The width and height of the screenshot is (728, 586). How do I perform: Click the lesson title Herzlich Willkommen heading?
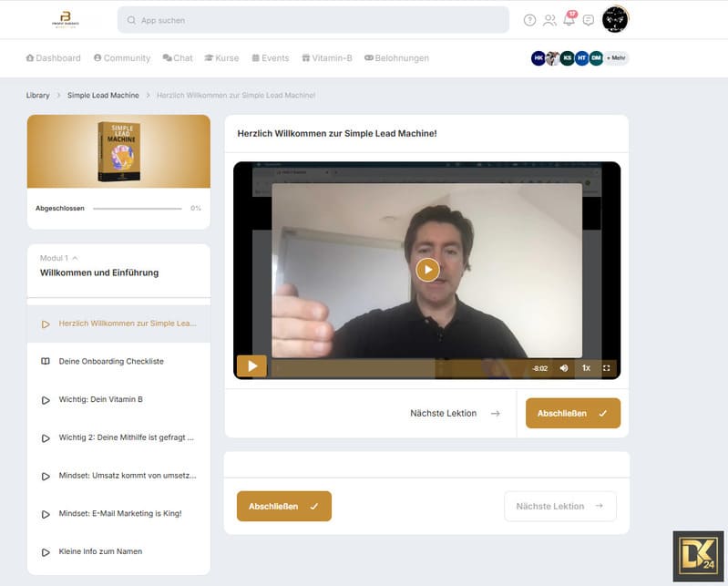coord(337,134)
